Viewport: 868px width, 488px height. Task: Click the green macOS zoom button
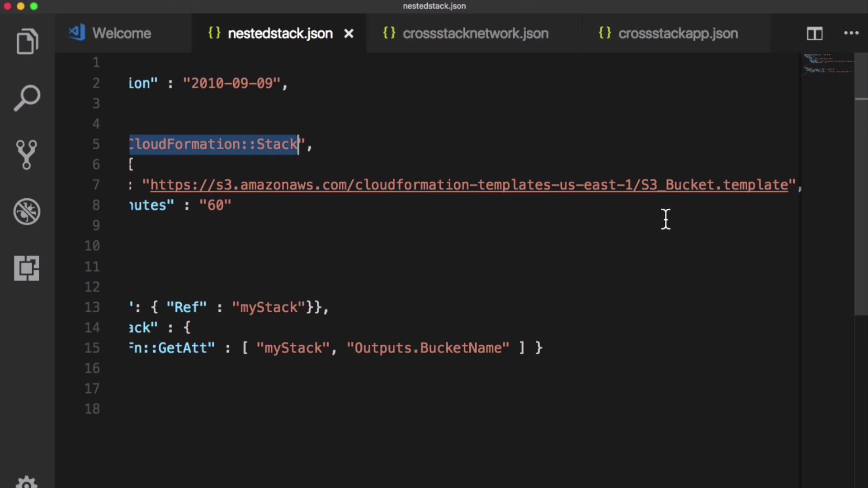pos(34,6)
